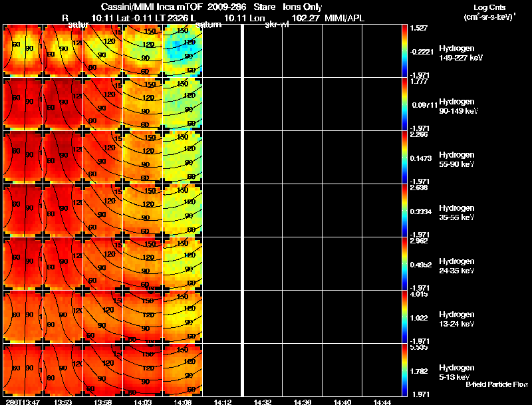Click the 'skr-wl' label above the panels
Screen dimensions: 532x405
coord(277,25)
